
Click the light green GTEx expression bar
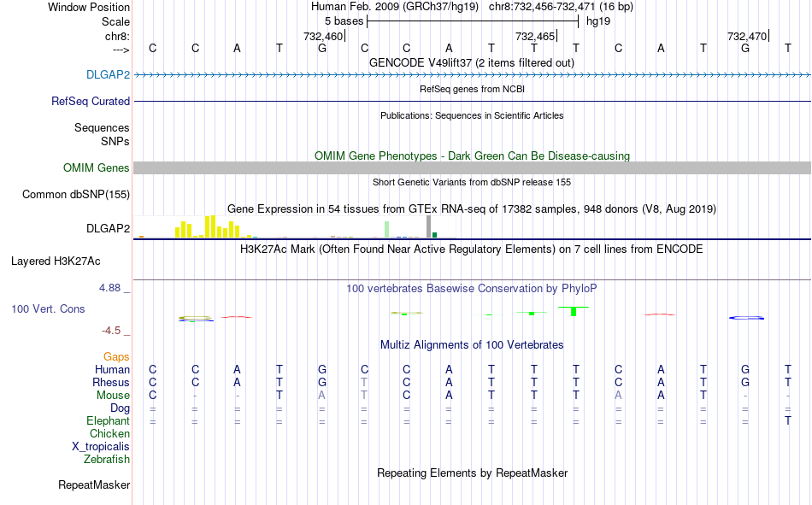[x=387, y=230]
